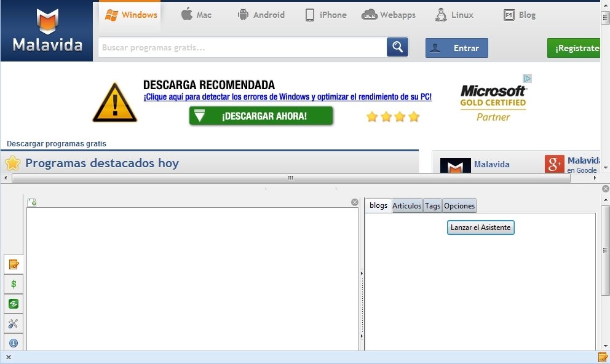Open the Windows error detection ad link
The width and height of the screenshot is (610, 364).
288,97
